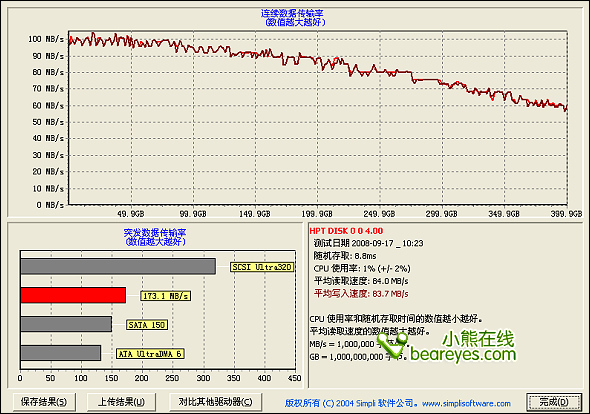Click the SATA 150 yellow label
Viewport: 590px width, 414px height.
(147, 325)
